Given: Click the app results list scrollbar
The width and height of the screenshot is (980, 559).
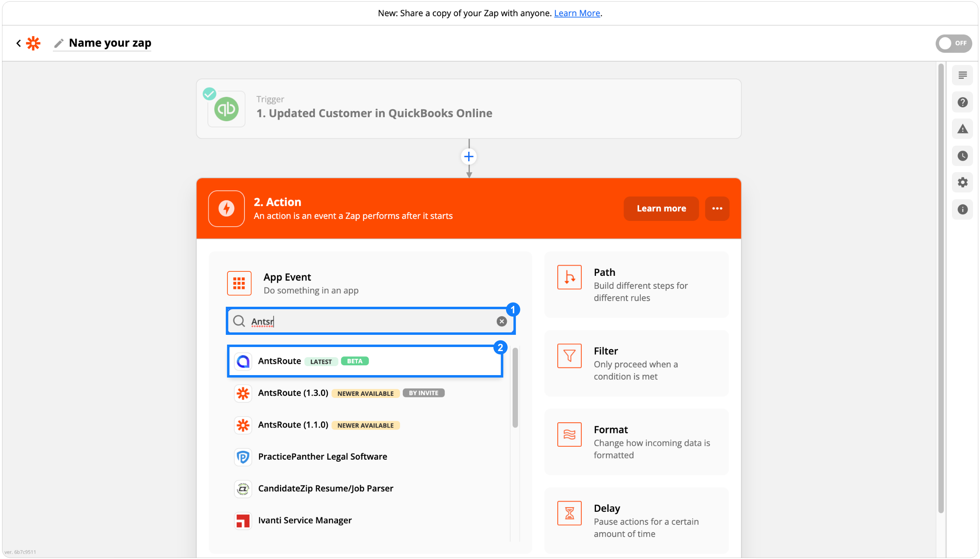Looking at the screenshot, I should 515,388.
